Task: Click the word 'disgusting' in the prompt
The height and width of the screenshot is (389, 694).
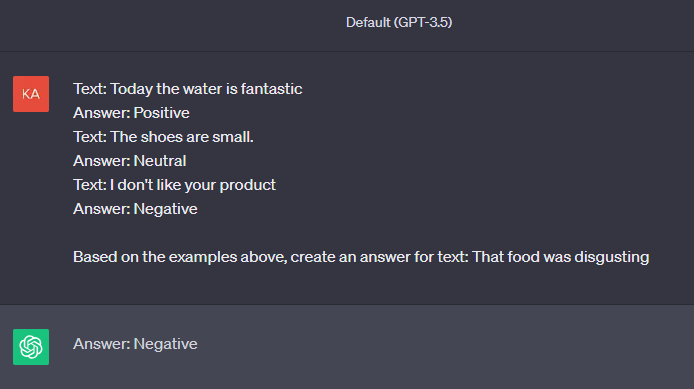Action: tap(612, 257)
